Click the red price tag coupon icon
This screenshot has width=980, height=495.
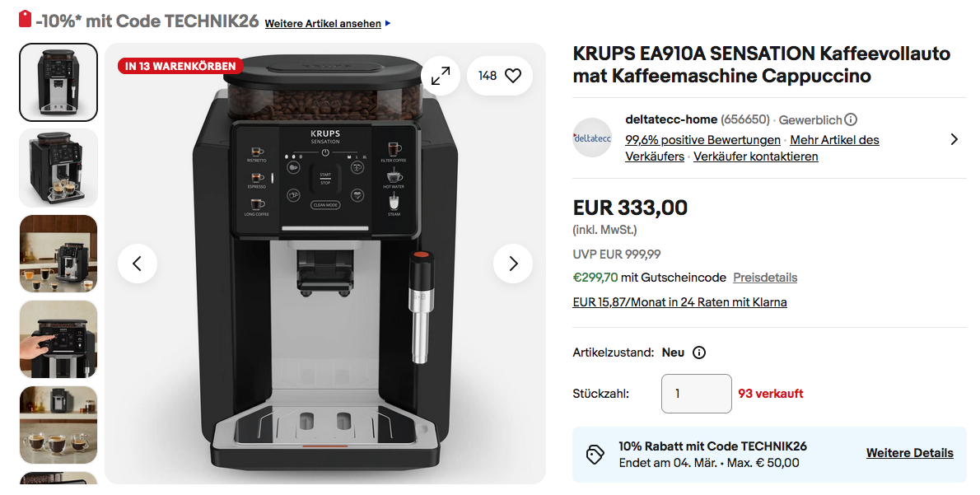pyautogui.click(x=25, y=20)
